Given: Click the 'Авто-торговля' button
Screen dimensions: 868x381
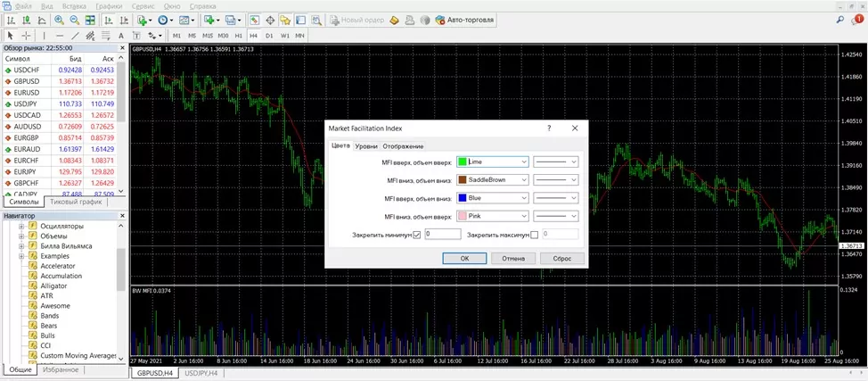Looking at the screenshot, I should [x=464, y=21].
